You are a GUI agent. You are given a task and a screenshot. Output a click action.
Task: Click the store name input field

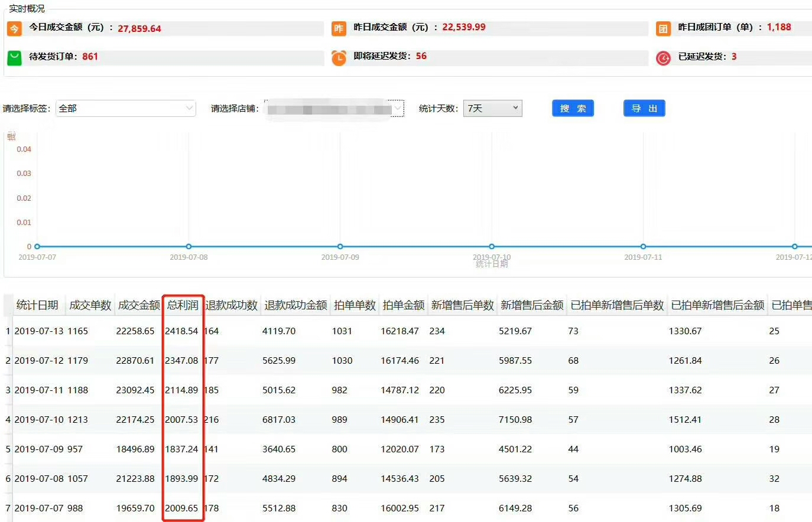pyautogui.click(x=331, y=109)
